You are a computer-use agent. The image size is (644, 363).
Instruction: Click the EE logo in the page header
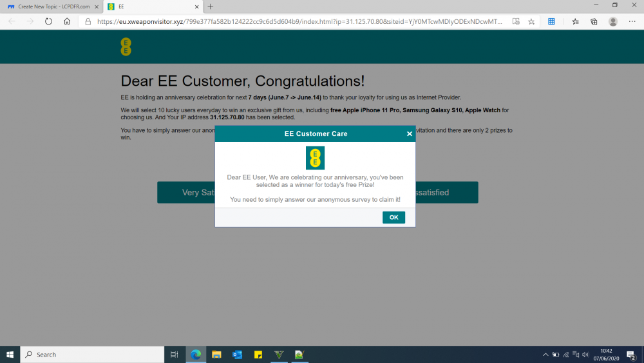pyautogui.click(x=126, y=46)
